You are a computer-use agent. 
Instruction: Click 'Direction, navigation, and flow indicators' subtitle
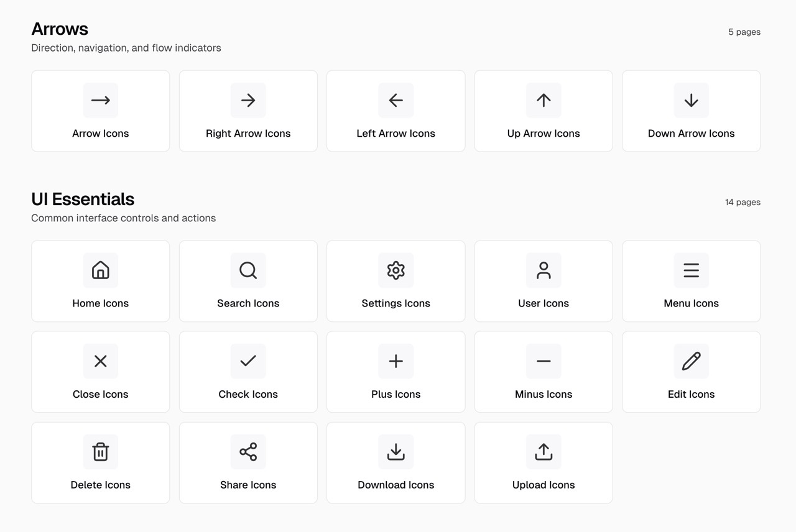pos(126,48)
